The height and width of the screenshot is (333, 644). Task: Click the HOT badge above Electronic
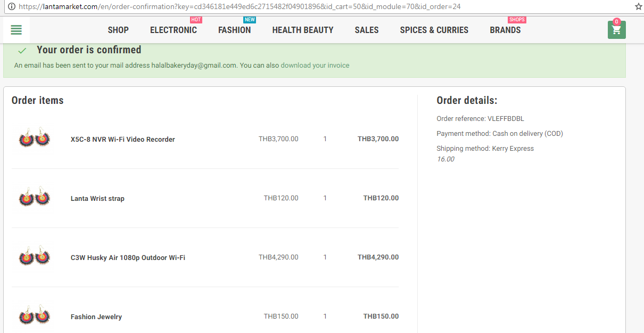click(196, 20)
